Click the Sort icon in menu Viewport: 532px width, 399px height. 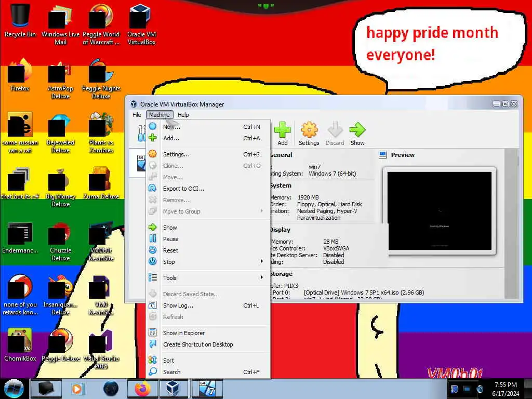coord(153,360)
